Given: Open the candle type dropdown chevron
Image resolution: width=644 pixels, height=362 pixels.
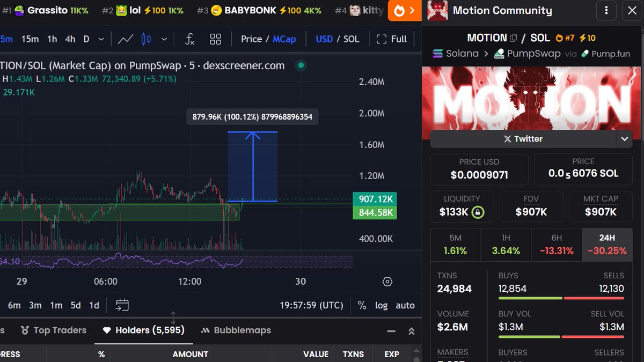Looking at the screenshot, I should [x=164, y=39].
